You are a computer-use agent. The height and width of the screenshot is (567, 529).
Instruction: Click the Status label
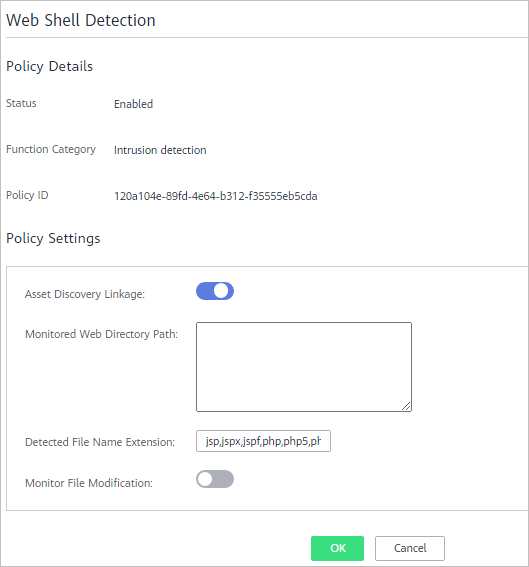click(21, 103)
